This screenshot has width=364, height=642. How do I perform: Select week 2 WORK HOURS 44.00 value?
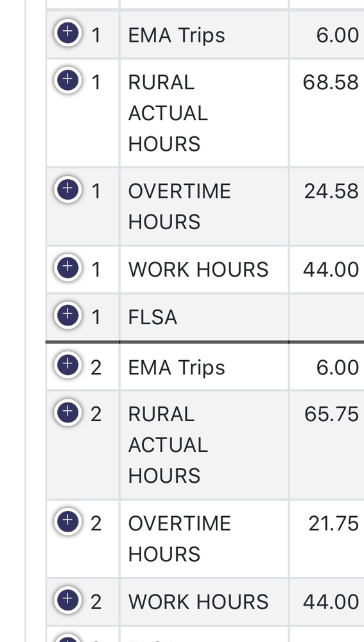click(331, 602)
